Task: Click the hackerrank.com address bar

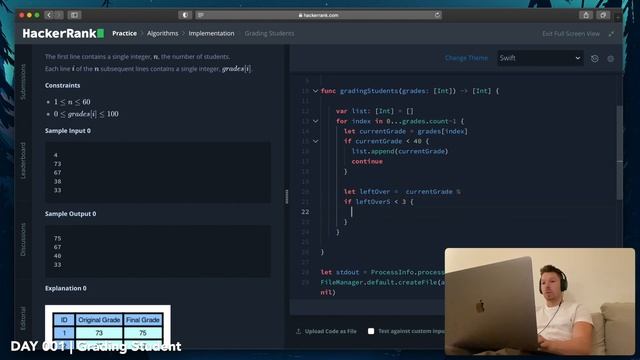Action: coord(318,15)
